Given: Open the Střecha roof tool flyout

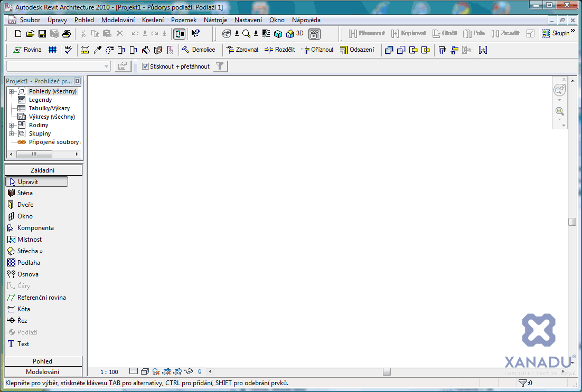Looking at the screenshot, I should pyautogui.click(x=25, y=251).
